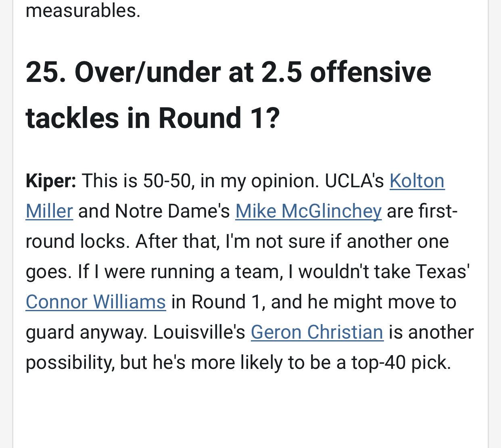Click the "Notre Dame's" text
Image resolution: width=501 pixels, height=448 pixels.
pyautogui.click(x=172, y=211)
